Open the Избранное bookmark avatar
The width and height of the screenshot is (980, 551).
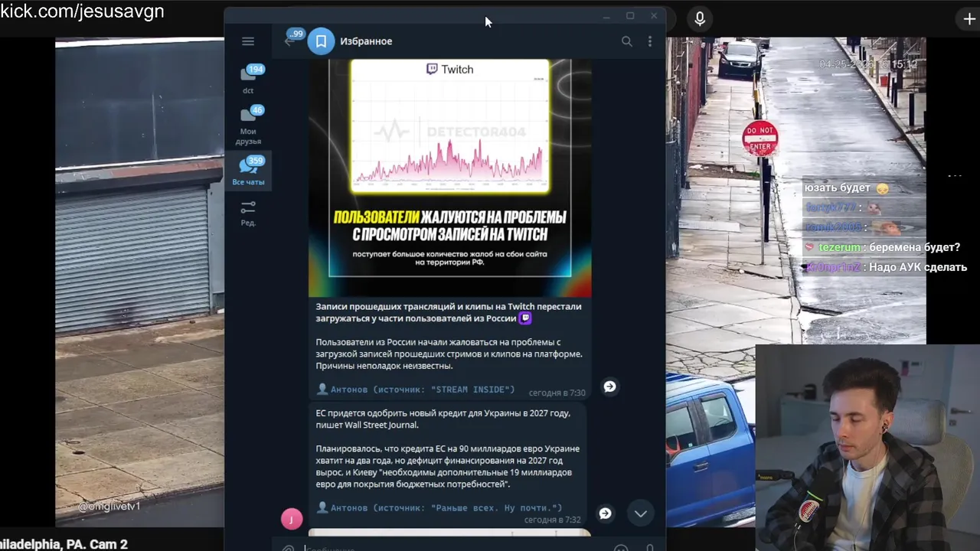click(321, 41)
